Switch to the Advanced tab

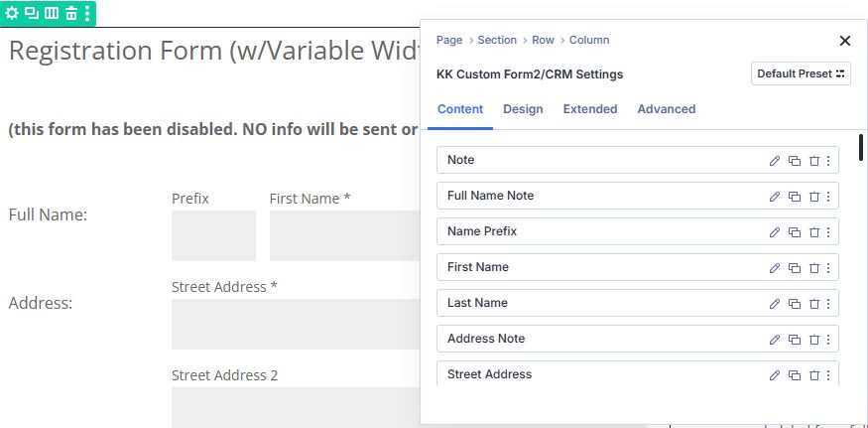pyautogui.click(x=666, y=109)
